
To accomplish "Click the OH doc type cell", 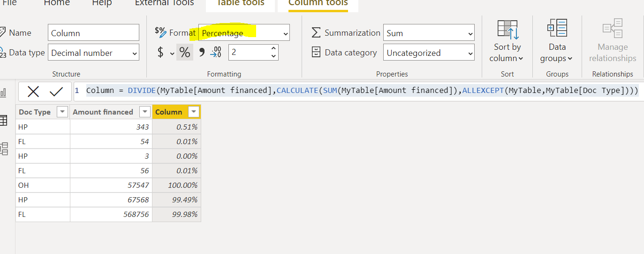I will [43, 185].
